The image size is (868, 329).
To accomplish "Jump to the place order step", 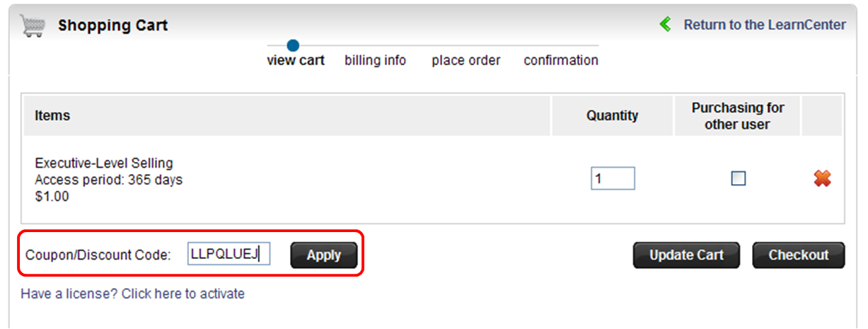I will tap(466, 61).
